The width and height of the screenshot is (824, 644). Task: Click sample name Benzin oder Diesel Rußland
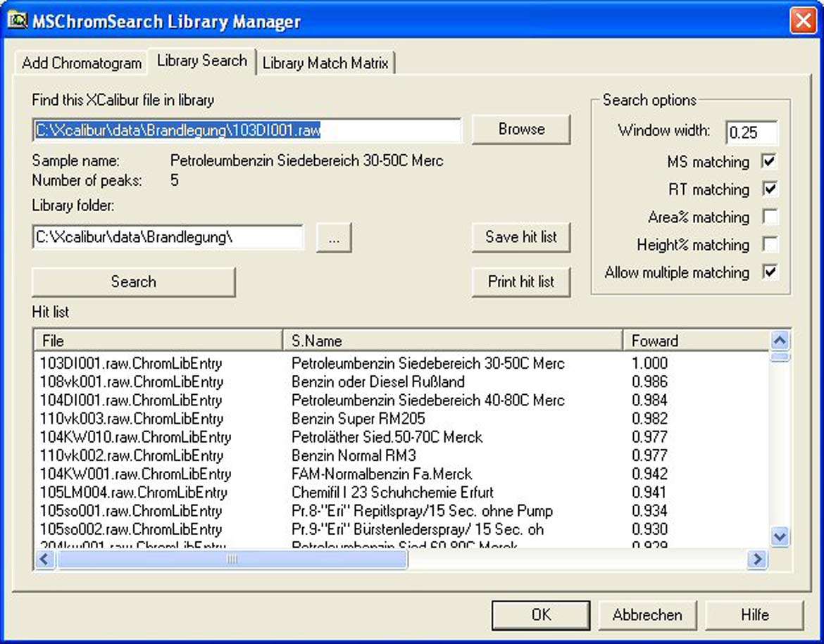(377, 382)
